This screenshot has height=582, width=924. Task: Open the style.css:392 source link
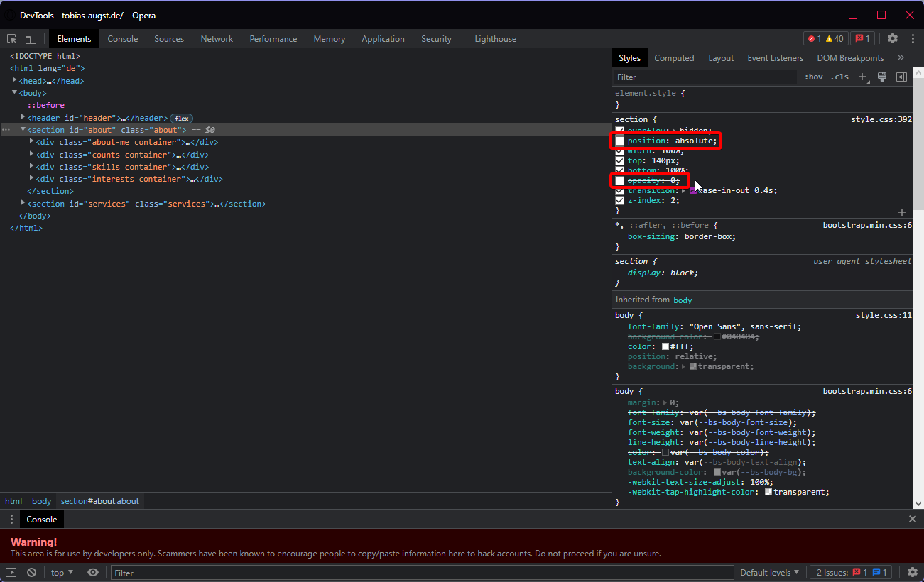881,119
